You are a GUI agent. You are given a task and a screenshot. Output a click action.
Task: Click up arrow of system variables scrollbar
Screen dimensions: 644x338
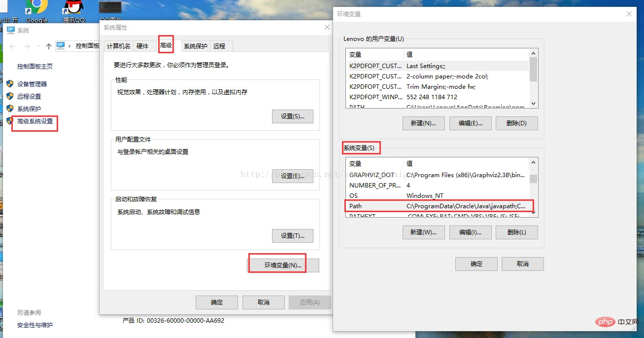click(x=534, y=163)
